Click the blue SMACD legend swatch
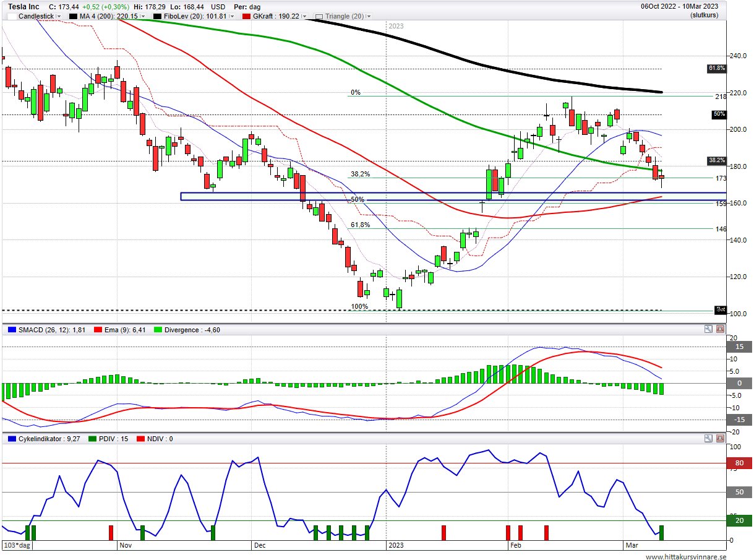Viewport: 754px width, 560px height. 12,330
